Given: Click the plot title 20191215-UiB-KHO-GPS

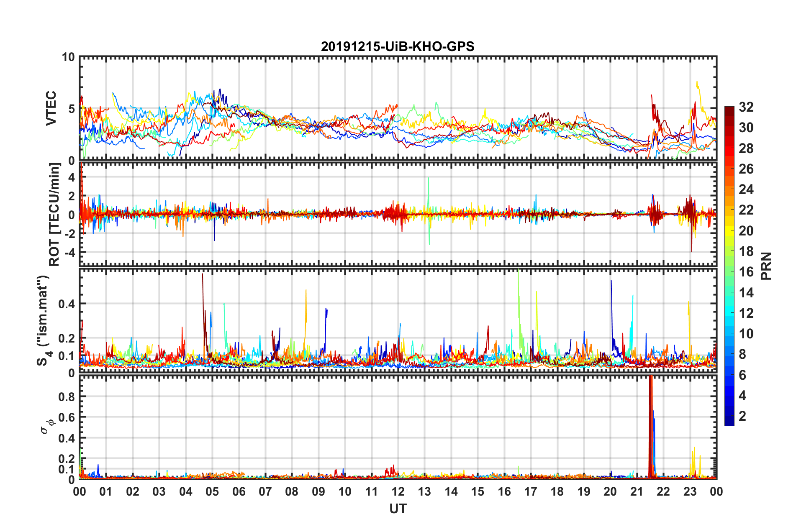Looking at the screenshot, I should pyautogui.click(x=398, y=46).
